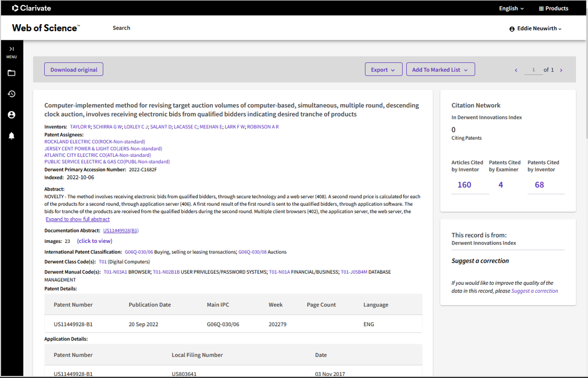This screenshot has width=588, height=378.
Task: Expand the sidebar MENU arrow icon
Action: (x=12, y=49)
